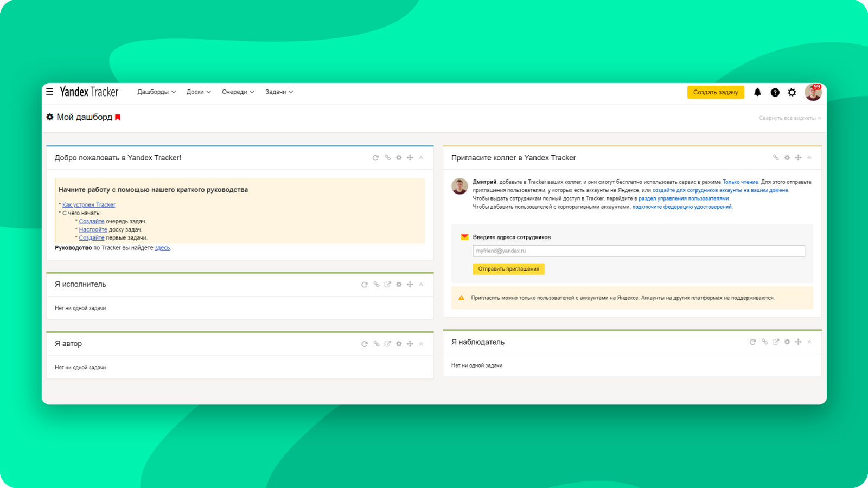Screen dimensions: 868x488
Task: Copy link of Я автор widget
Action: pyautogui.click(x=376, y=344)
